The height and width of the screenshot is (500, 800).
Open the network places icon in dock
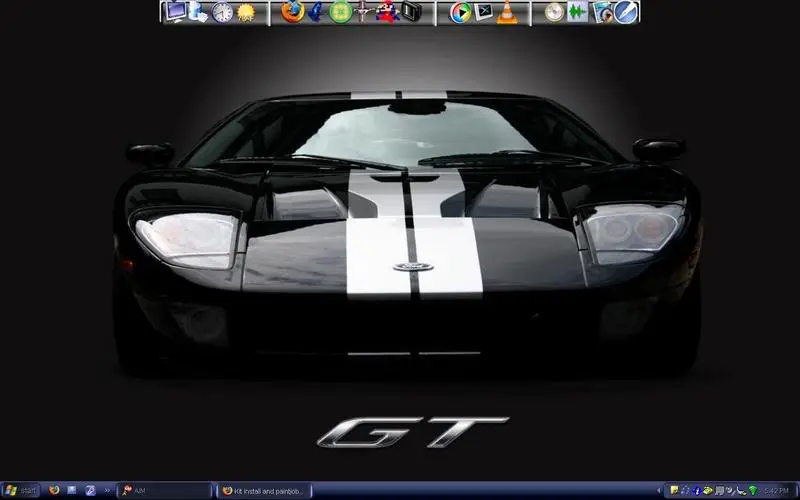click(x=198, y=12)
